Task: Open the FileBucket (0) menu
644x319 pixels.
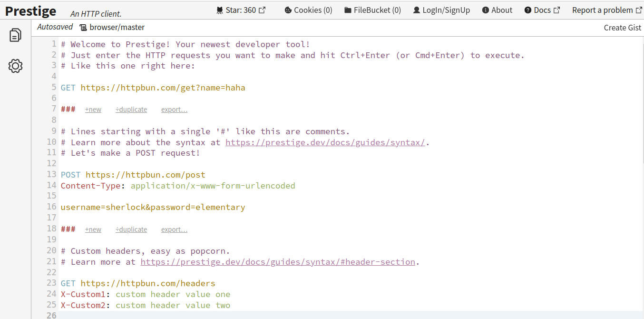Action: pos(372,10)
